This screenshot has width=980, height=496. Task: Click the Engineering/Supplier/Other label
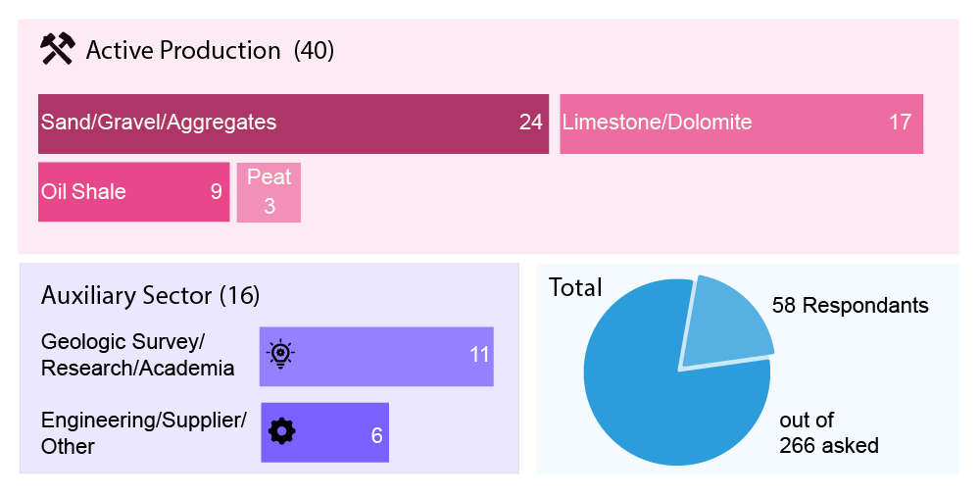(143, 433)
